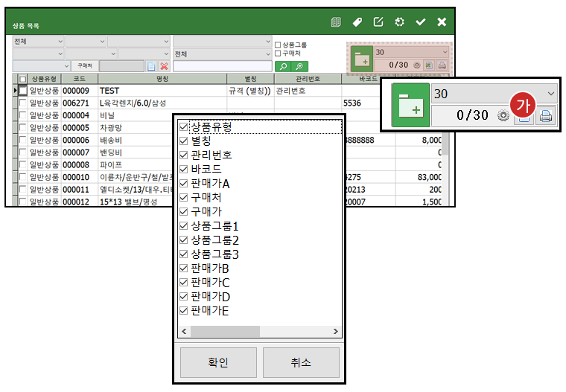Uncheck 관리번호 in the column list

pos(184,155)
